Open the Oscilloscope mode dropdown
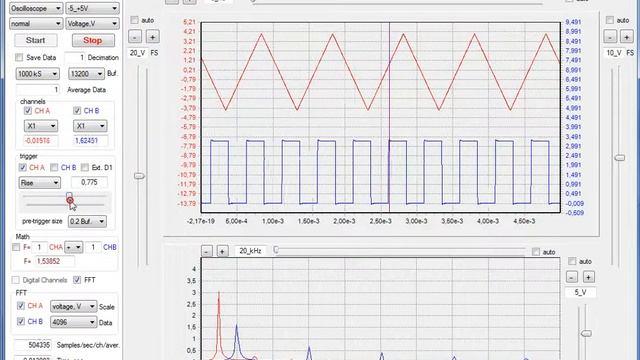 coord(36,8)
